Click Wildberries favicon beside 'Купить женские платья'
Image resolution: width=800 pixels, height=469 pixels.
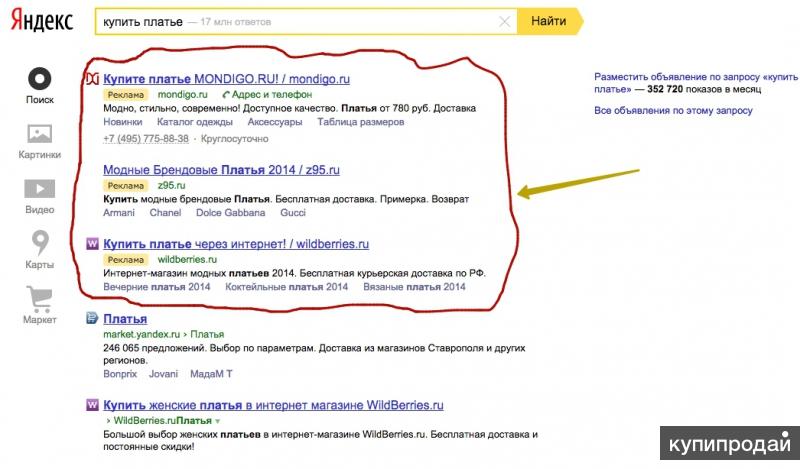(92, 405)
